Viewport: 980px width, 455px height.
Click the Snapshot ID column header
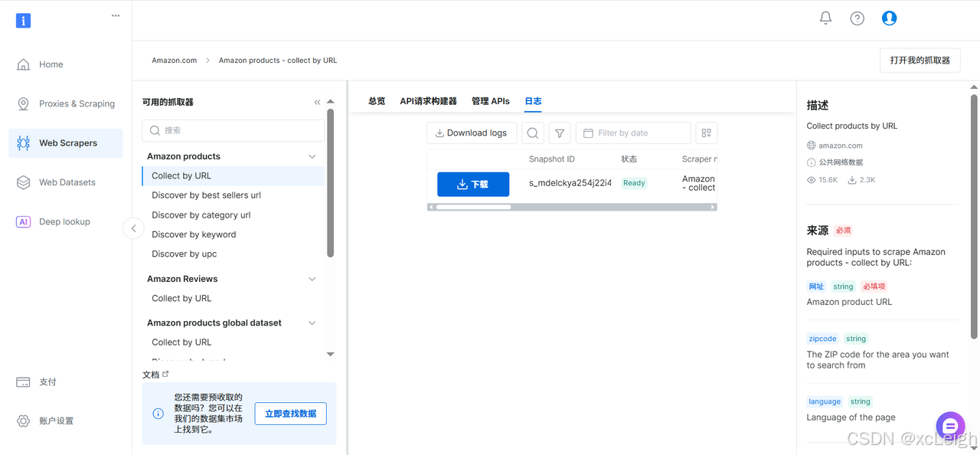(x=552, y=159)
